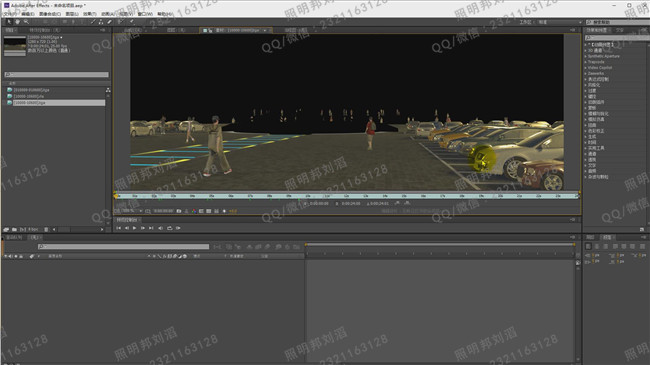Open magnification ratio dropdown below viewer
650x365 pixels.
point(132,211)
